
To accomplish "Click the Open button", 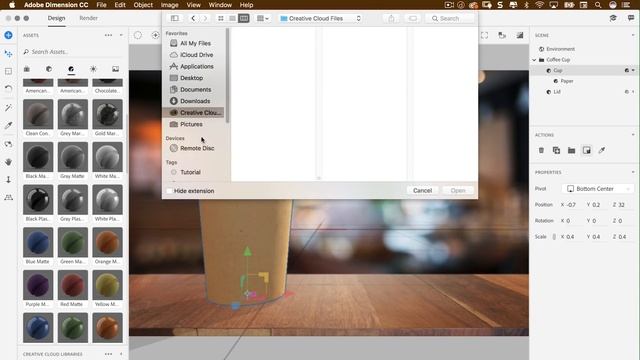I will [x=458, y=191].
